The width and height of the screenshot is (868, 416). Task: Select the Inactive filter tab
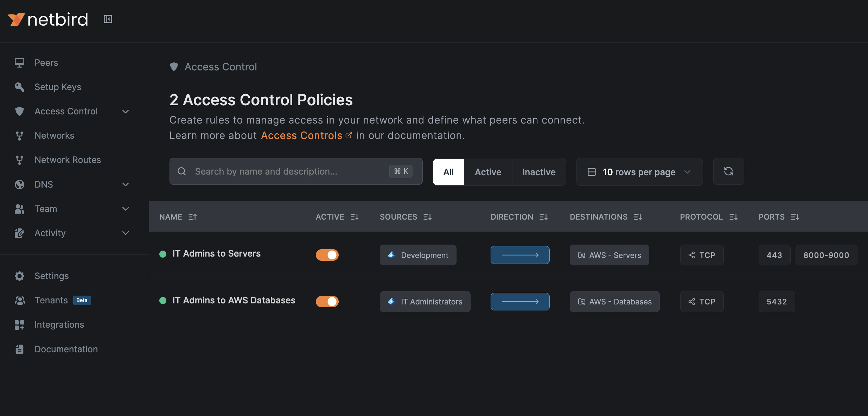click(538, 172)
